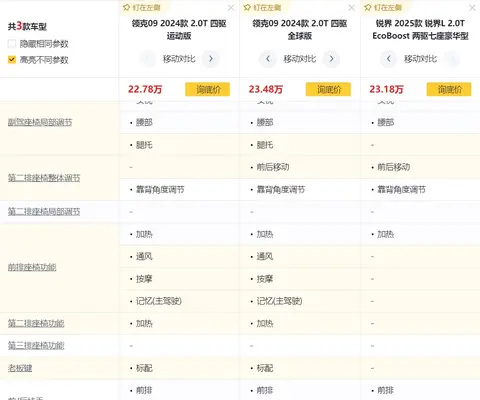Viewport: 480px width, 400px height.
Task: Select 领克09 2024款 2.0T 四驱运动版 title
Action: coord(179,30)
